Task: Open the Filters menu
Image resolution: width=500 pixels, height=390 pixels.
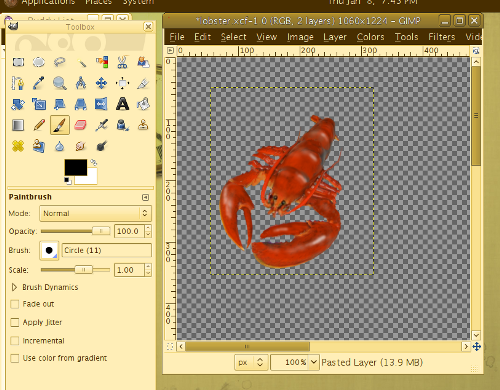Action: coord(442,37)
